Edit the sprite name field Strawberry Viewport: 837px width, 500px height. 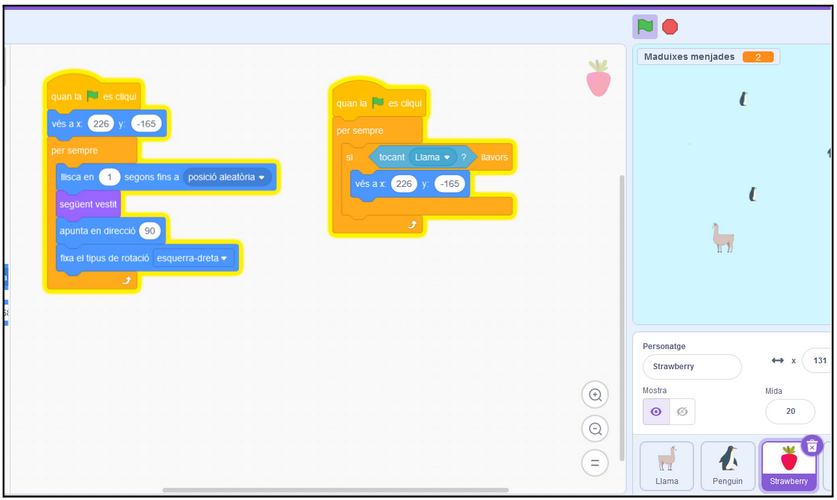coord(691,367)
